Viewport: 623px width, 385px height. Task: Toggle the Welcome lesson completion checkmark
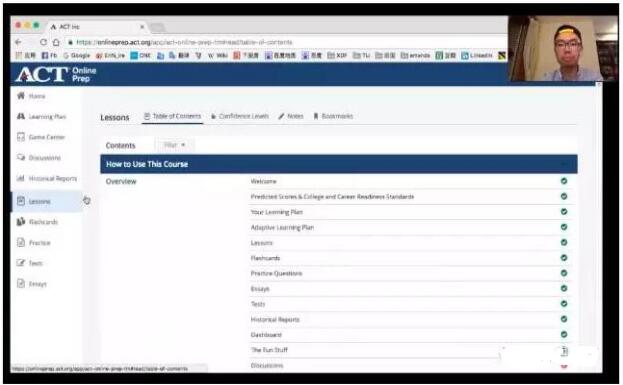tap(564, 181)
